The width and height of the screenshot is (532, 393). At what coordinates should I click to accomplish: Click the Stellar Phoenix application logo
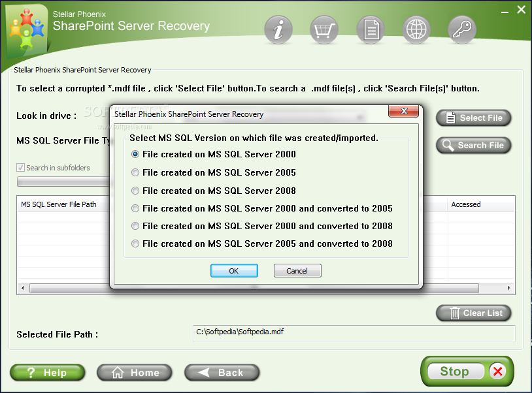(27, 32)
